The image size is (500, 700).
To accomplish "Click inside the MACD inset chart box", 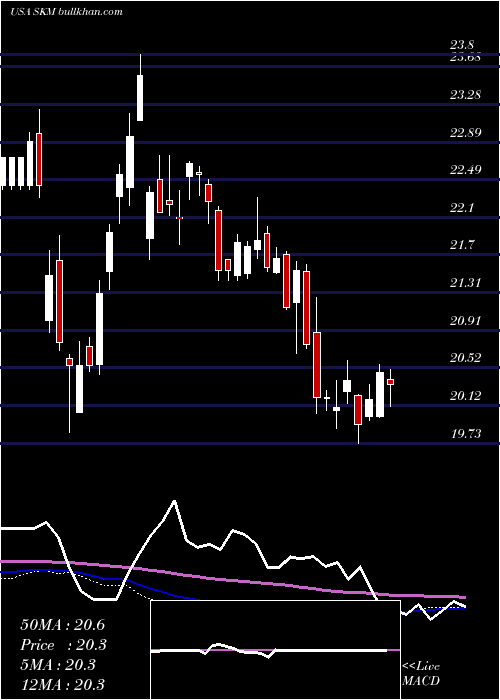I will [275, 650].
